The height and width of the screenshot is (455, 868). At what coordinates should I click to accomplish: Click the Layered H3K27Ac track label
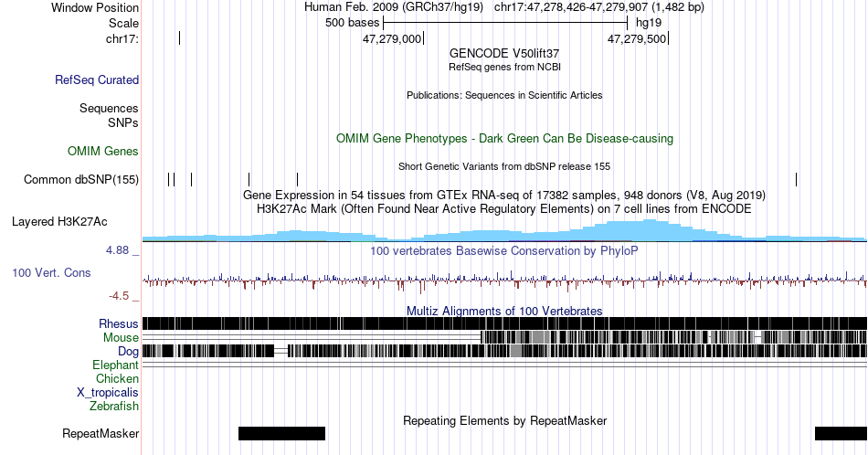click(x=59, y=221)
